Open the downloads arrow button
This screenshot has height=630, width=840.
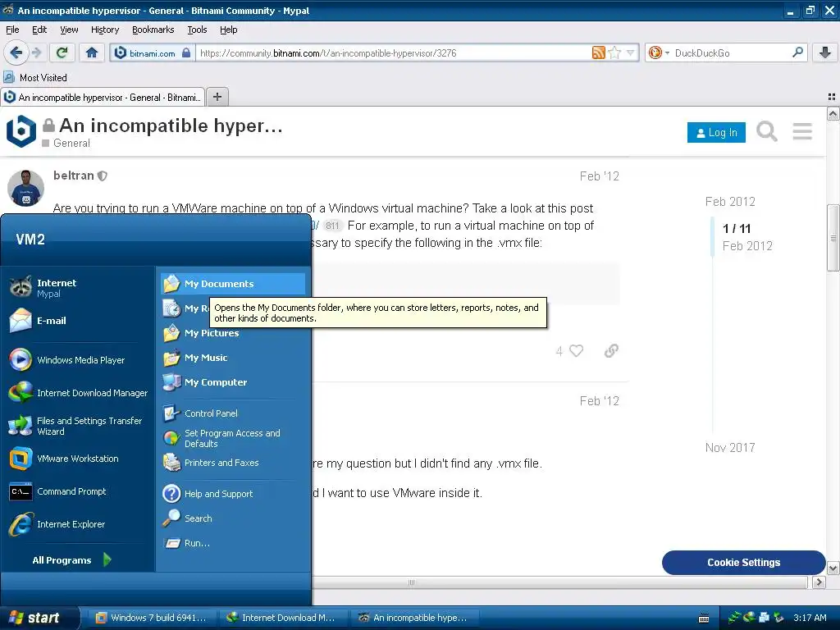click(x=825, y=52)
